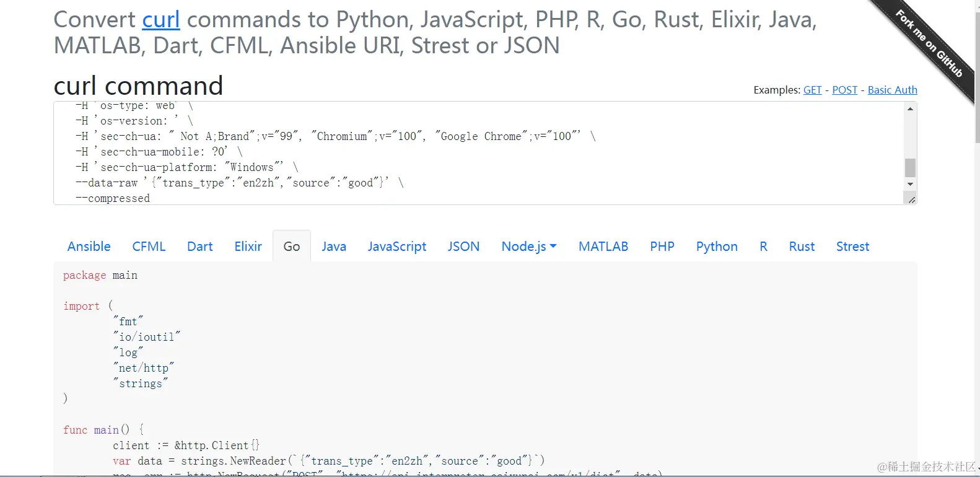Click the 'import (' code line
This screenshot has width=980, height=477.
click(x=88, y=306)
